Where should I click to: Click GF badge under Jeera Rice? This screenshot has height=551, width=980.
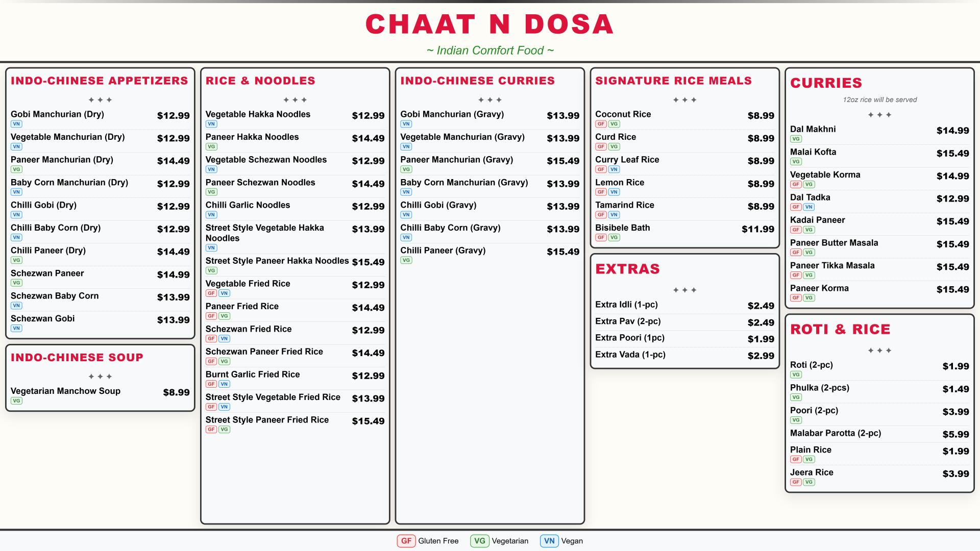coord(796,482)
